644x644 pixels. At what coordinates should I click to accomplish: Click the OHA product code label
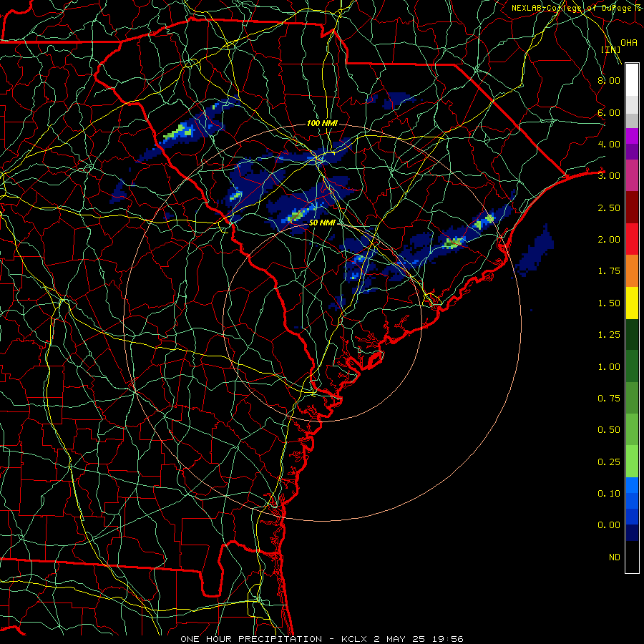(629, 43)
